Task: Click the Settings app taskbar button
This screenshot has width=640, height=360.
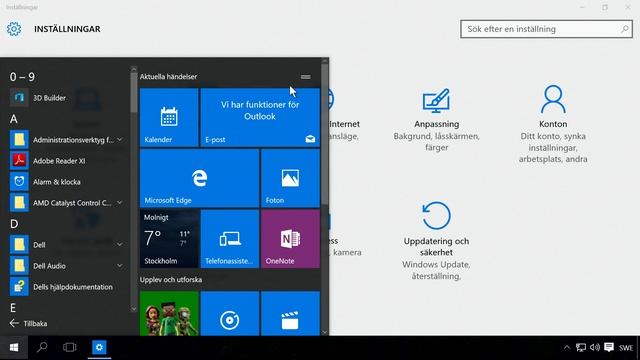Action: (x=99, y=347)
